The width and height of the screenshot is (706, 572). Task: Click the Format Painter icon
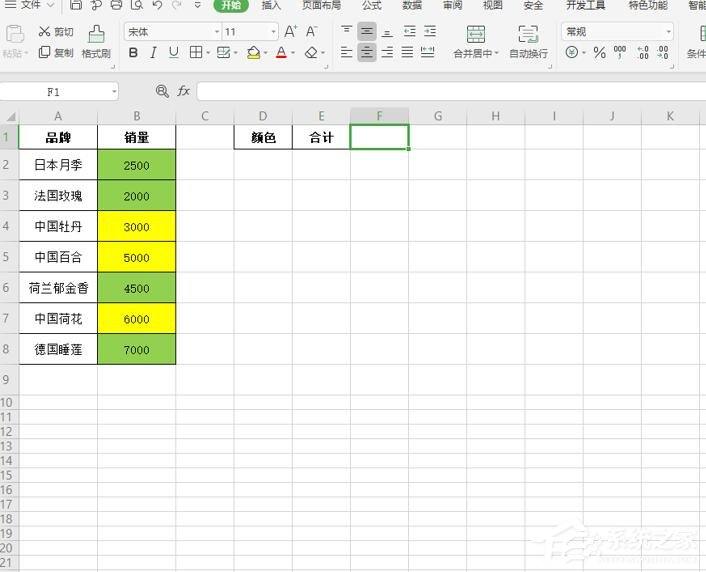(96, 34)
